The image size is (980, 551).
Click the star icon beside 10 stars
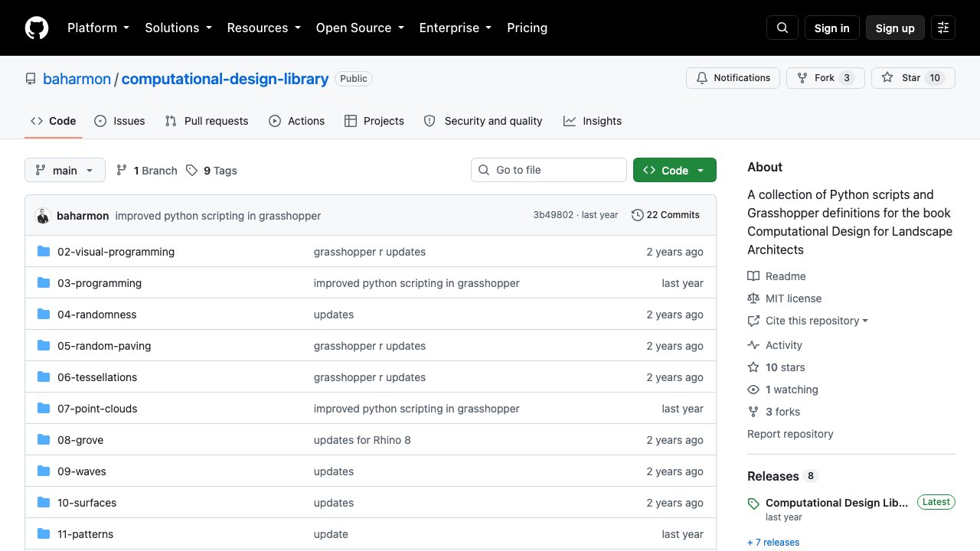click(x=753, y=367)
